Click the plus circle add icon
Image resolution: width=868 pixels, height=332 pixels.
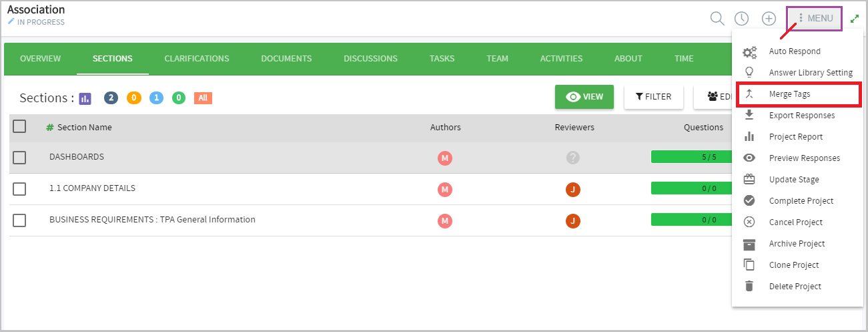point(769,19)
